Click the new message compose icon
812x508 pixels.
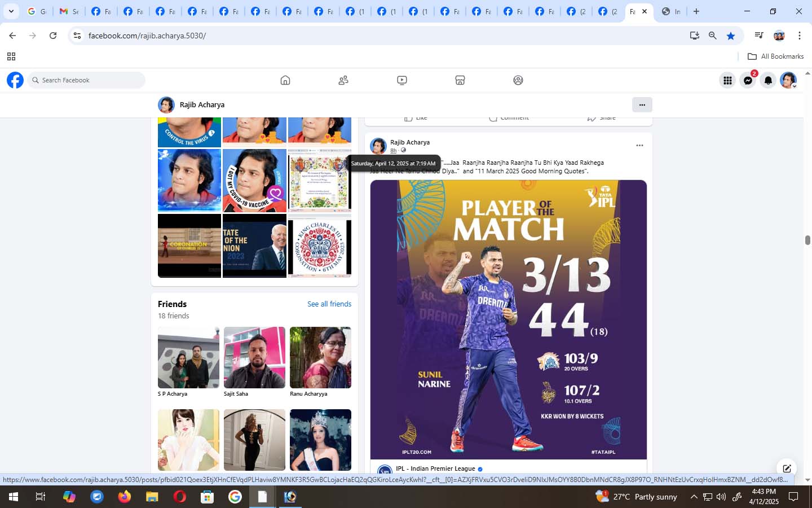click(787, 468)
